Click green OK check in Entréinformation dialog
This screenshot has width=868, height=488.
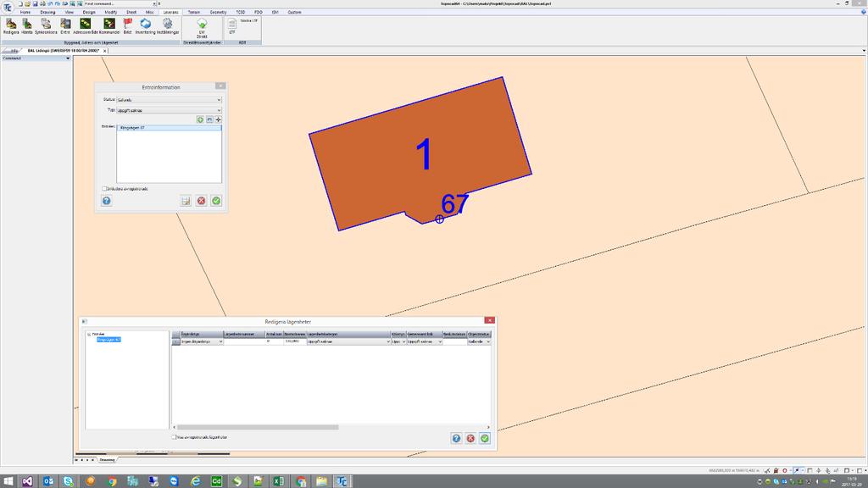(216, 201)
